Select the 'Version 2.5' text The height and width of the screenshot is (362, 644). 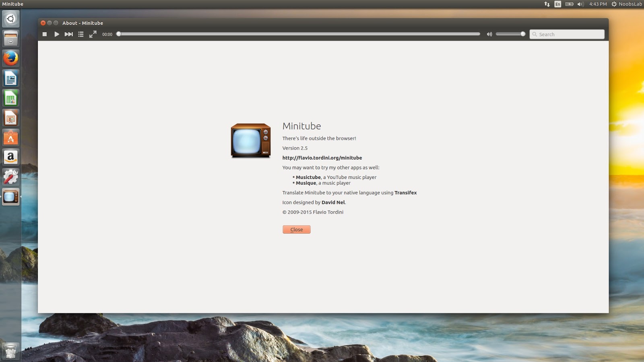(x=295, y=148)
